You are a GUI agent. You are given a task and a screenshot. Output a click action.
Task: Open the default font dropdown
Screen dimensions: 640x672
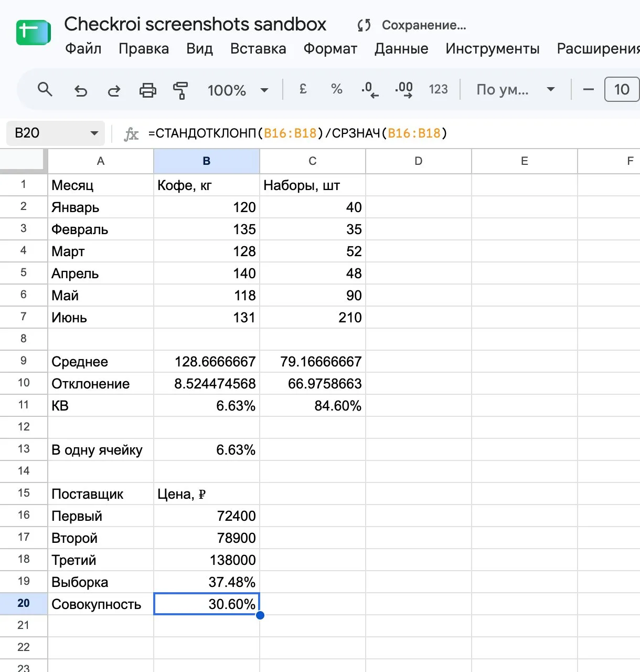click(x=515, y=90)
